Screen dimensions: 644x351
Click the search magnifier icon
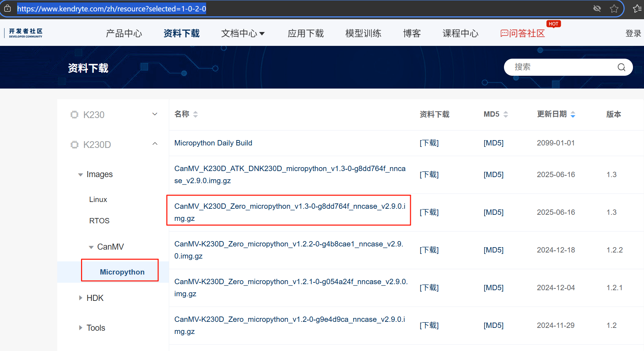click(x=621, y=67)
